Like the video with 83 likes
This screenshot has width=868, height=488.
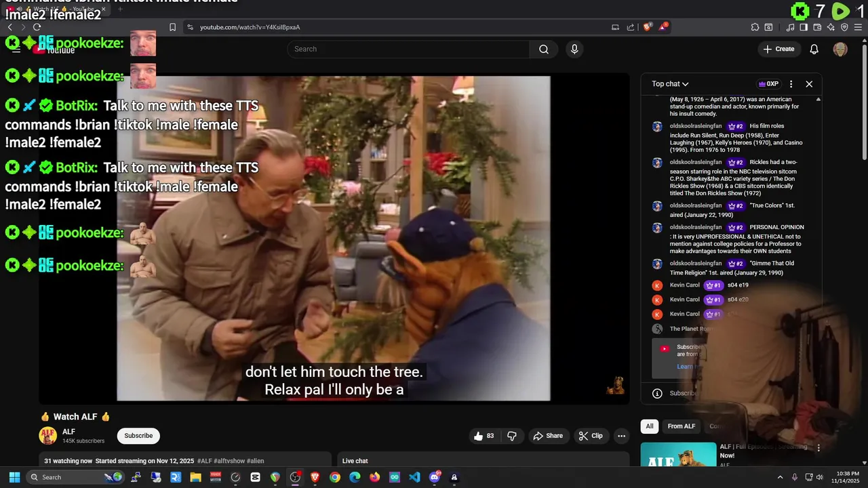click(x=484, y=436)
